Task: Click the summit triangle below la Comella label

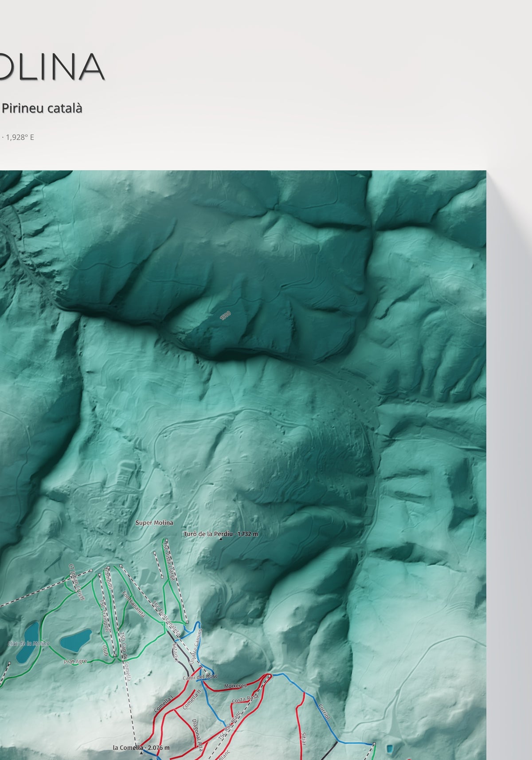Action: [x=141, y=753]
